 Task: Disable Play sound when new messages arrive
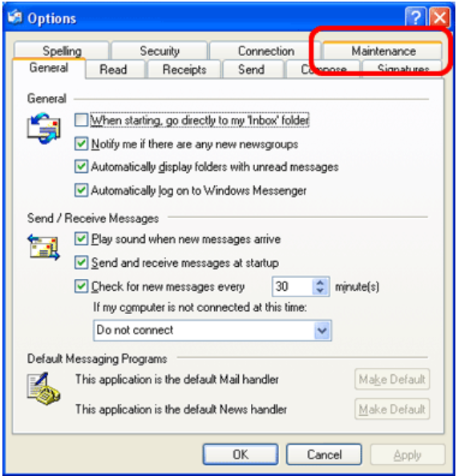(81, 239)
